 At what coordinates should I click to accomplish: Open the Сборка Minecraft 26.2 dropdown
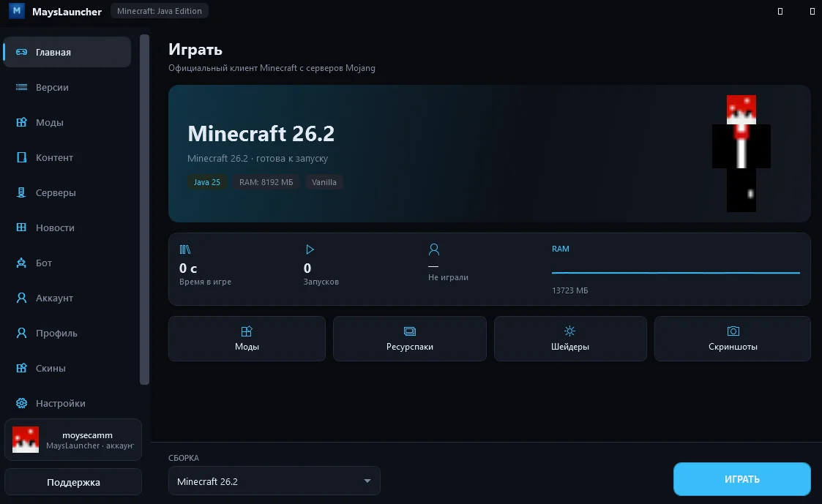[x=274, y=481]
